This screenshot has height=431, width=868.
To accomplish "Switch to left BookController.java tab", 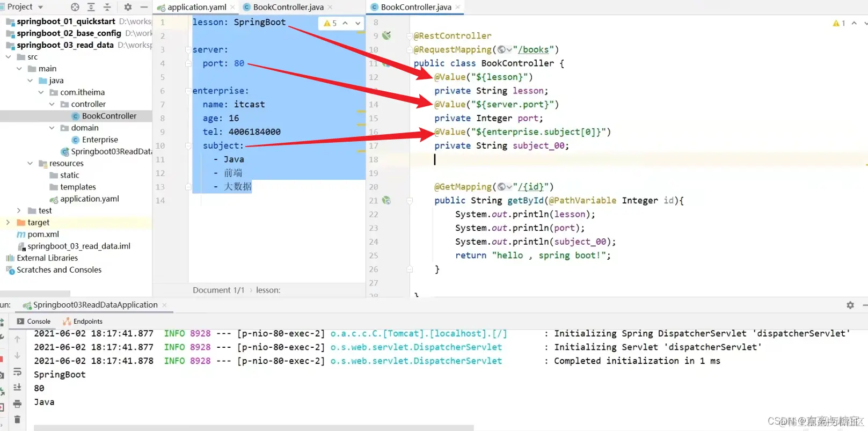I will tap(288, 7).
